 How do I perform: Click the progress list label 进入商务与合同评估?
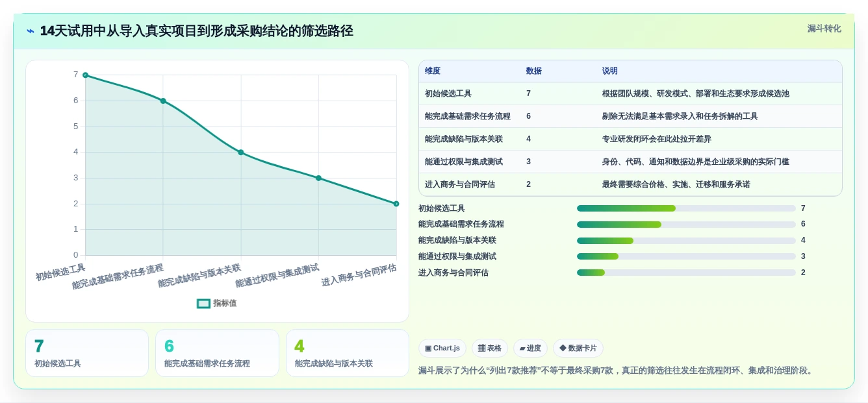pos(453,273)
